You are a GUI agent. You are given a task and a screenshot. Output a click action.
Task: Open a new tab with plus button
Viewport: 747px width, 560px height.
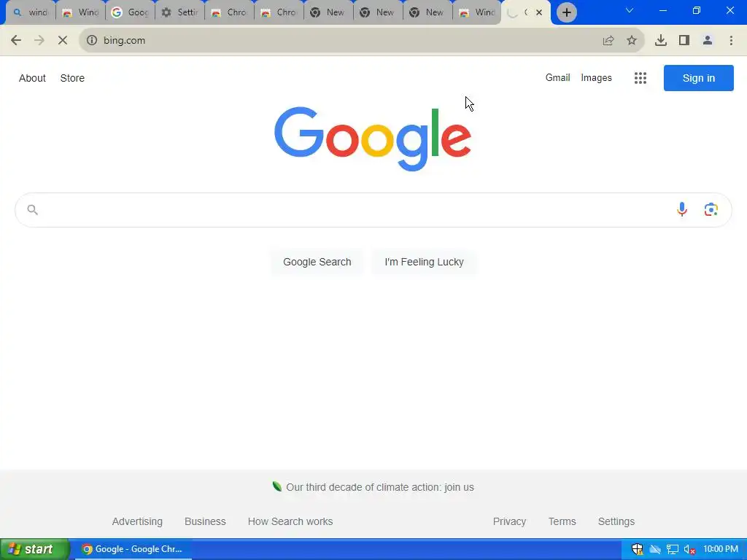566,12
